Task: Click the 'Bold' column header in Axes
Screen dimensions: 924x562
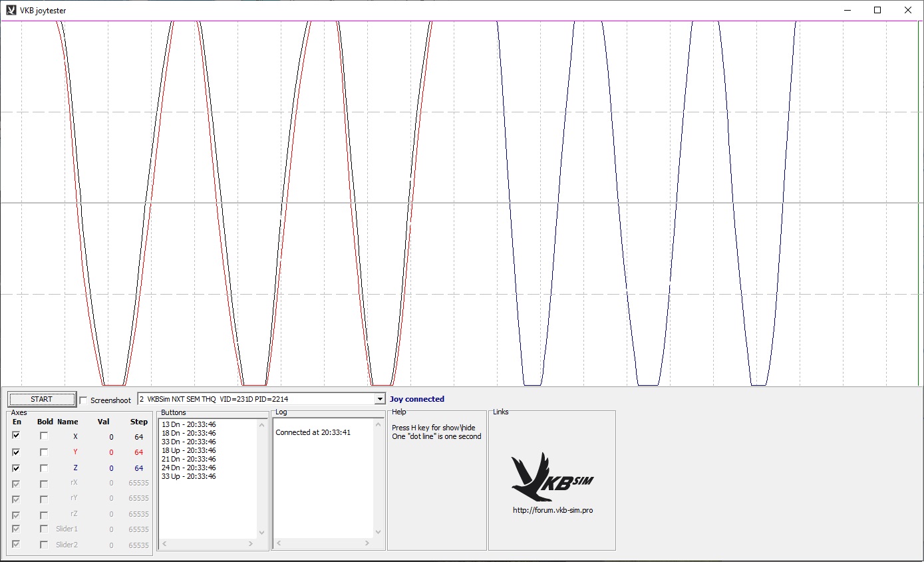Action: pos(45,422)
